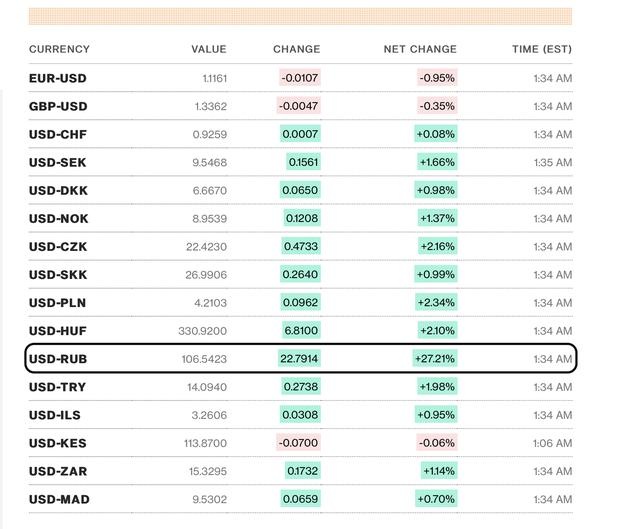This screenshot has width=640, height=529.
Task: Open the EUR-USD currency pair link
Action: [x=58, y=78]
